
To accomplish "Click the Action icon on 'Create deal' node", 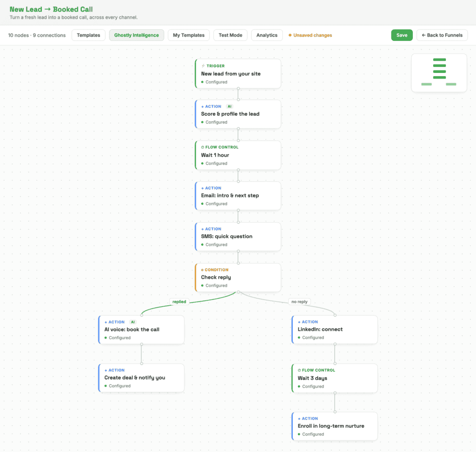I will click(106, 370).
